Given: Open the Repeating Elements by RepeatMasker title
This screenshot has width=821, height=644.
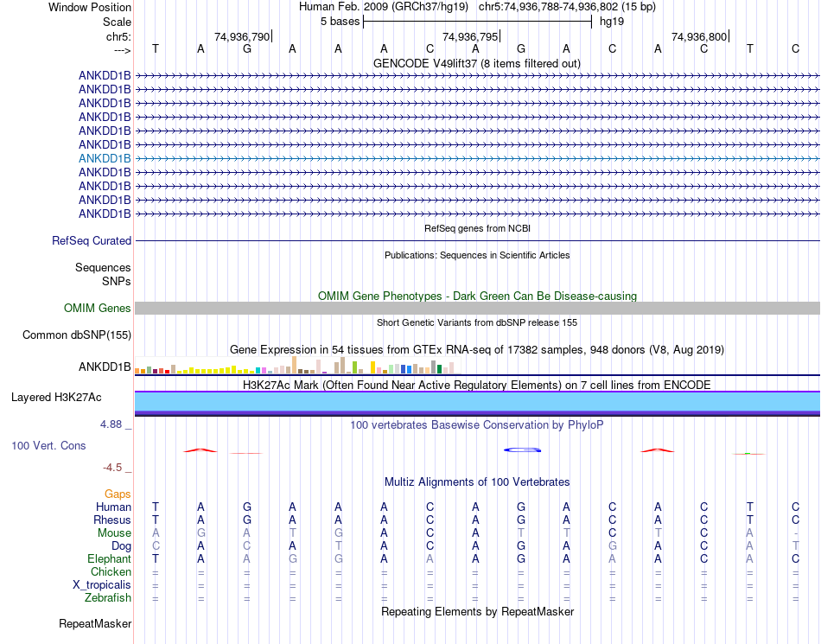Looking at the screenshot, I should [478, 611].
